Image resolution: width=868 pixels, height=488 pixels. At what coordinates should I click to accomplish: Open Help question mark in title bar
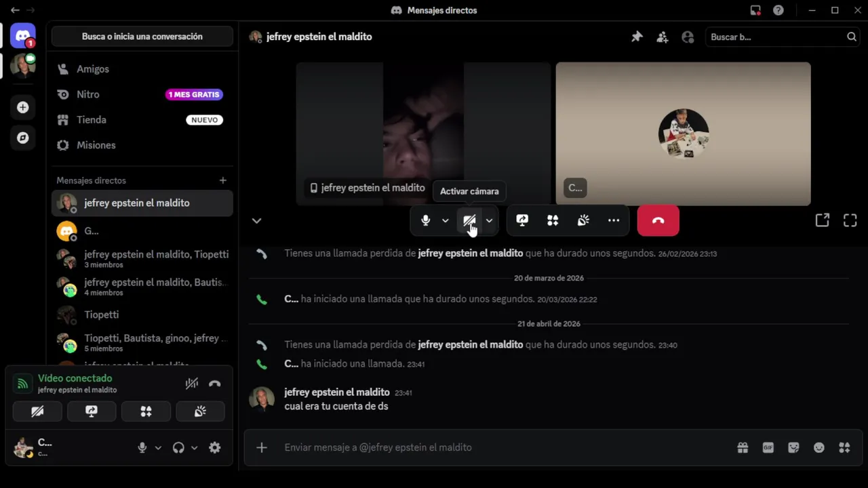[x=778, y=10]
